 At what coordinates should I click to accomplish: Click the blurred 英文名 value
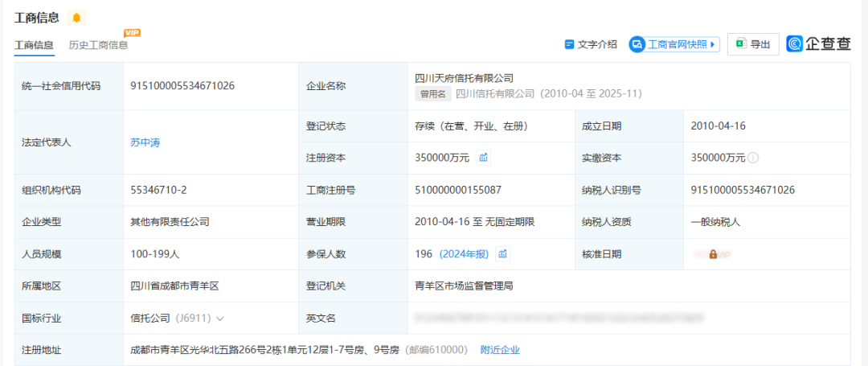tap(559, 318)
